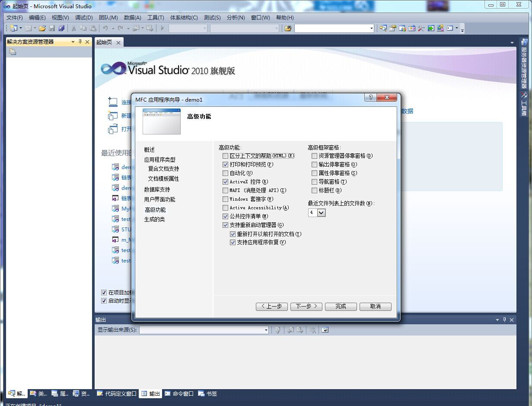
Task: Open the solution configuration dropdown in toolbar
Action: (205, 28)
